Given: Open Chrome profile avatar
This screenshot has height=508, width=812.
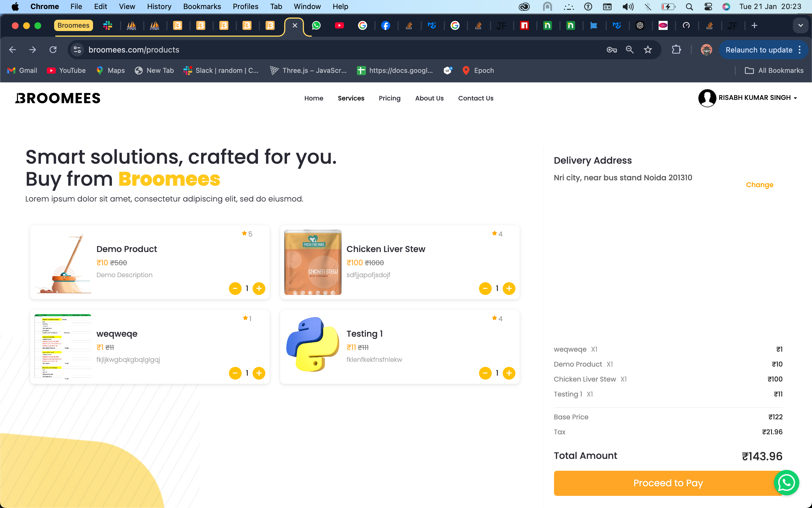Looking at the screenshot, I should (706, 50).
